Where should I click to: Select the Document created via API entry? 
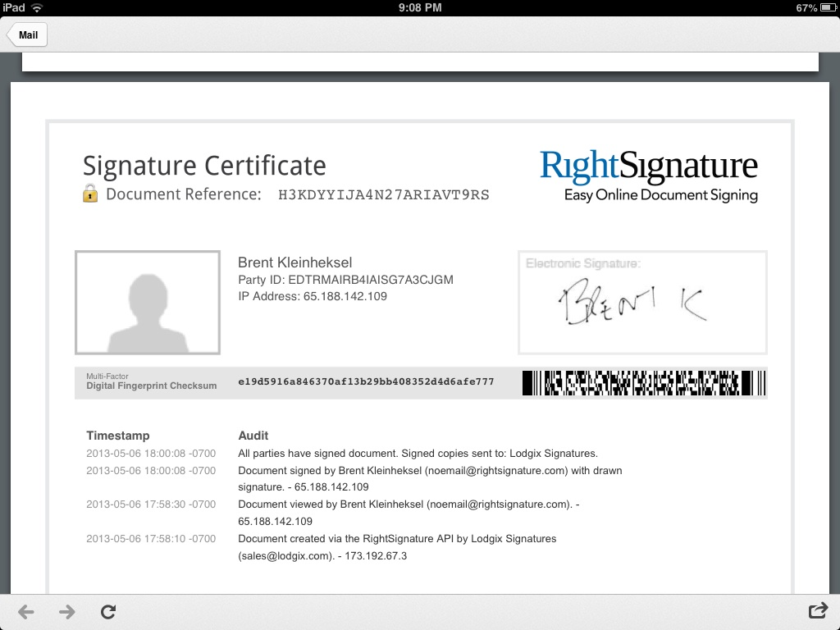point(397,547)
